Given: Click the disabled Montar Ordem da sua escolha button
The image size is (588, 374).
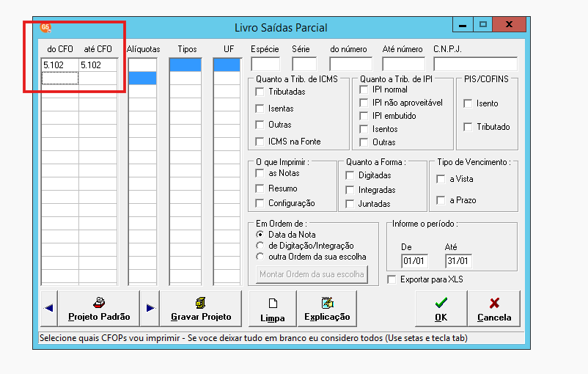Looking at the screenshot, I should click(312, 274).
